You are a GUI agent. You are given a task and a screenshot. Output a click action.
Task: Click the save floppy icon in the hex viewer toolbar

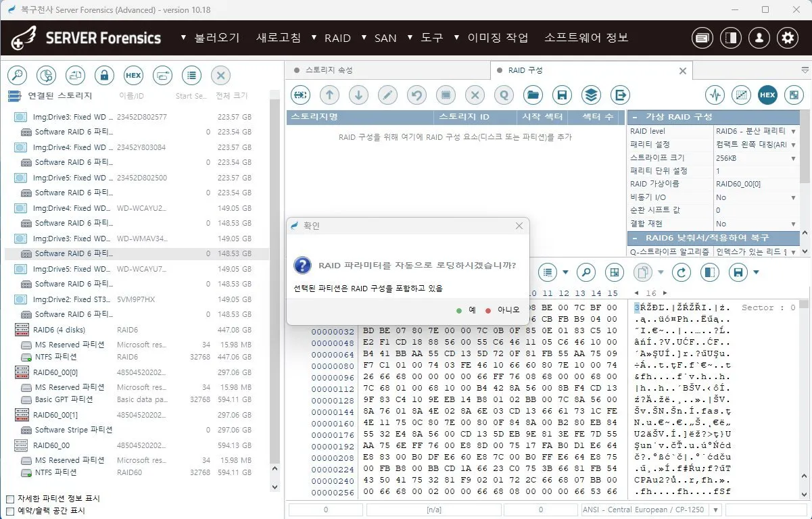[x=738, y=272]
